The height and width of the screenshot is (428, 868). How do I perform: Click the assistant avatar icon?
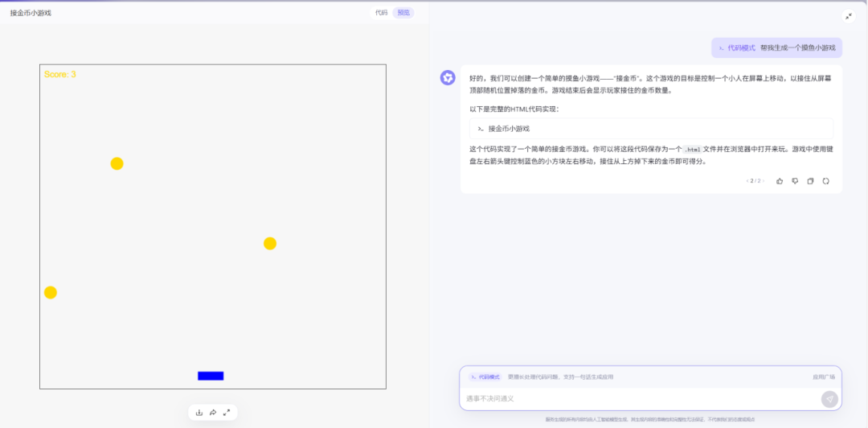(x=448, y=77)
